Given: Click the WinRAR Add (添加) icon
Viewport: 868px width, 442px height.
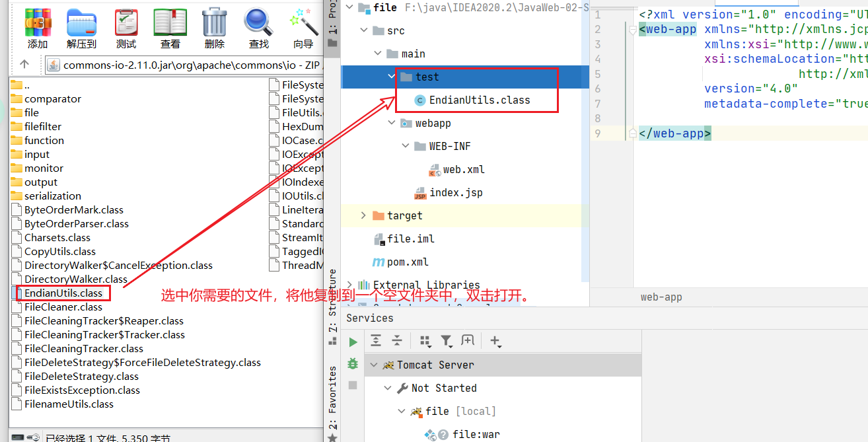Looking at the screenshot, I should click(x=38, y=23).
